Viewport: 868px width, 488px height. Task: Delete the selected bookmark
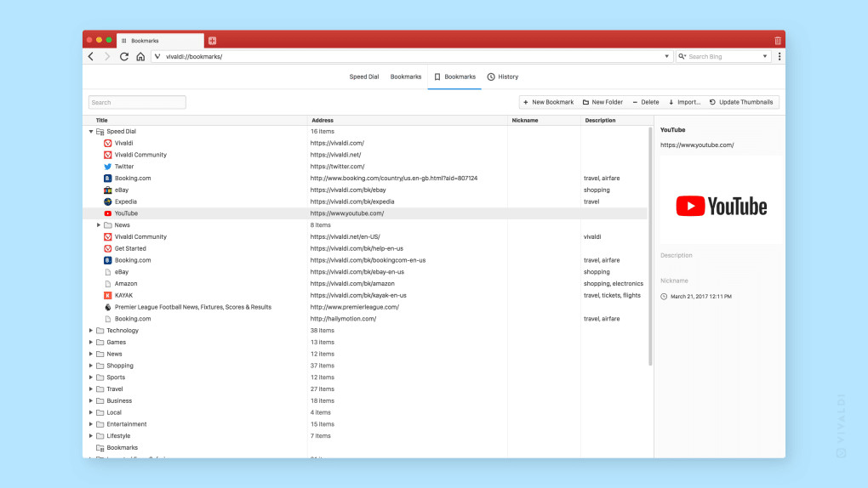pos(645,102)
